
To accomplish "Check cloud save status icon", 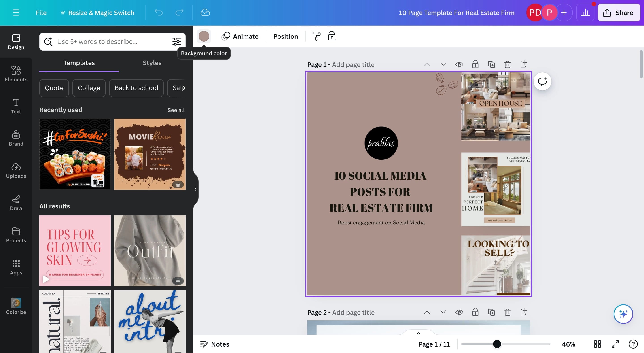I will [x=205, y=13].
